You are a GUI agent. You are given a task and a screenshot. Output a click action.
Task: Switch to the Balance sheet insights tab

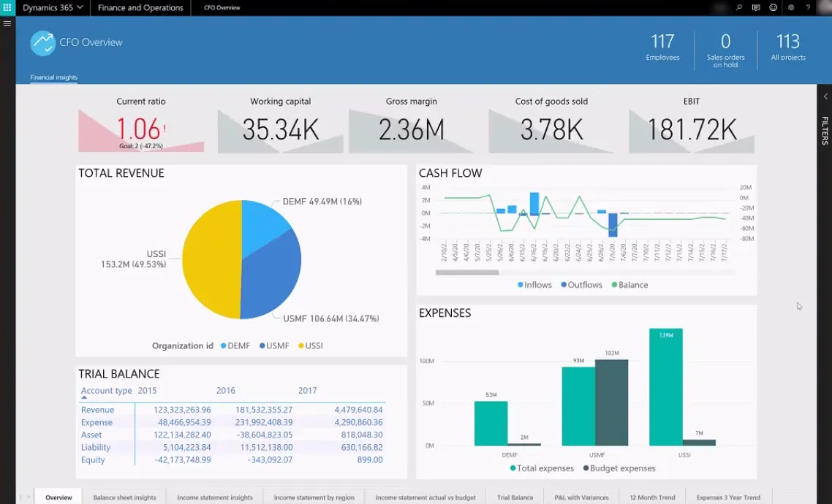click(x=124, y=497)
